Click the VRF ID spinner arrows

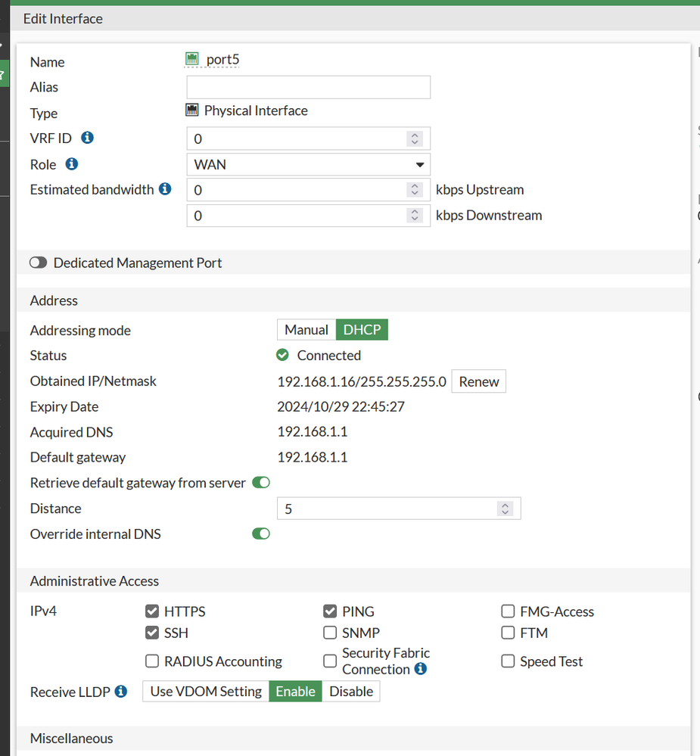[414, 138]
